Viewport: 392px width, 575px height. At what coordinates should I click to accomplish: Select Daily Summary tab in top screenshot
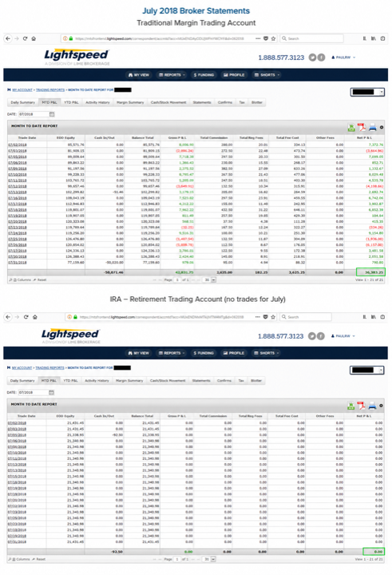[22, 103]
